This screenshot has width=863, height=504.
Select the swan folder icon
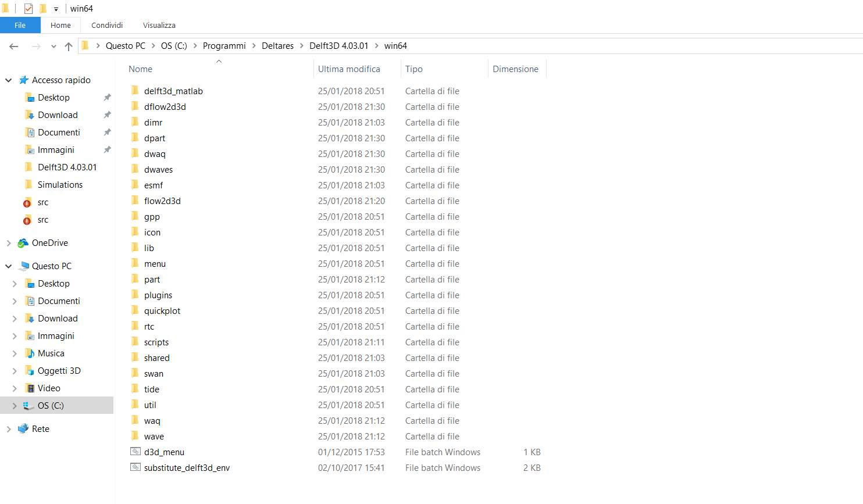click(x=135, y=373)
